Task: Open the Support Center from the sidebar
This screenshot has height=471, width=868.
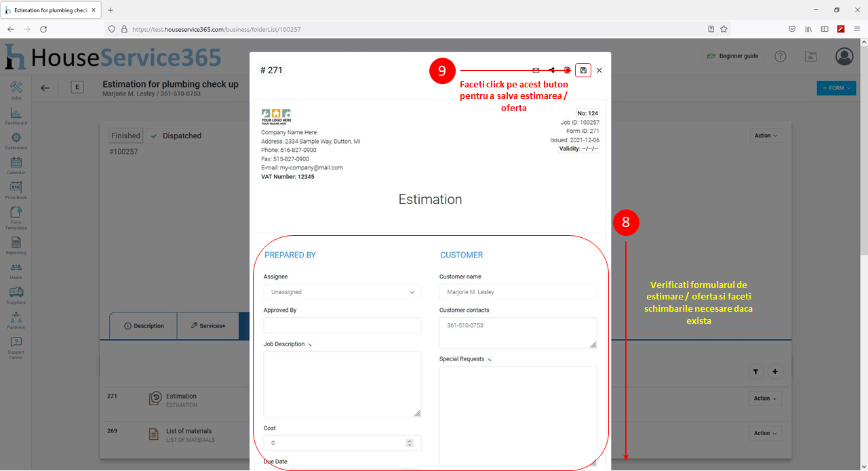Action: pos(16,348)
